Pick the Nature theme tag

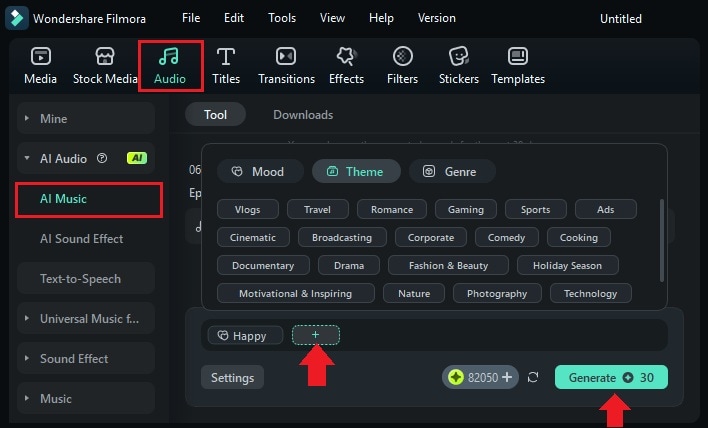pyautogui.click(x=414, y=293)
